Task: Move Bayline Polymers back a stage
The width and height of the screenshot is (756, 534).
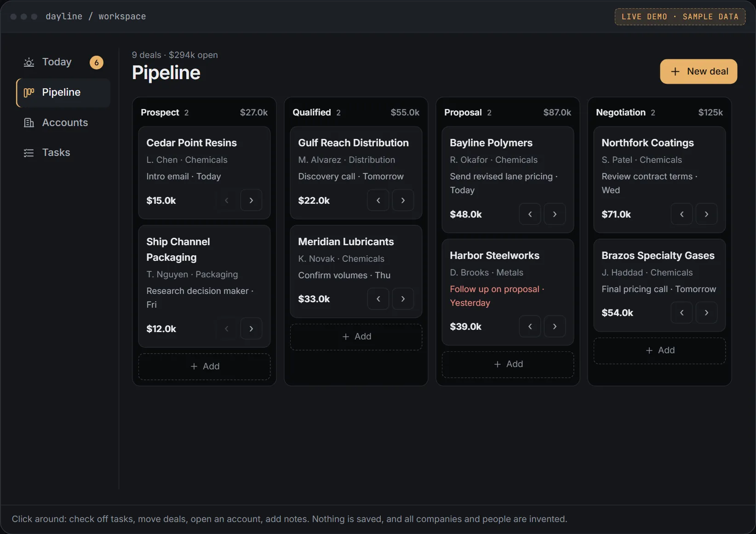Action: pos(530,214)
